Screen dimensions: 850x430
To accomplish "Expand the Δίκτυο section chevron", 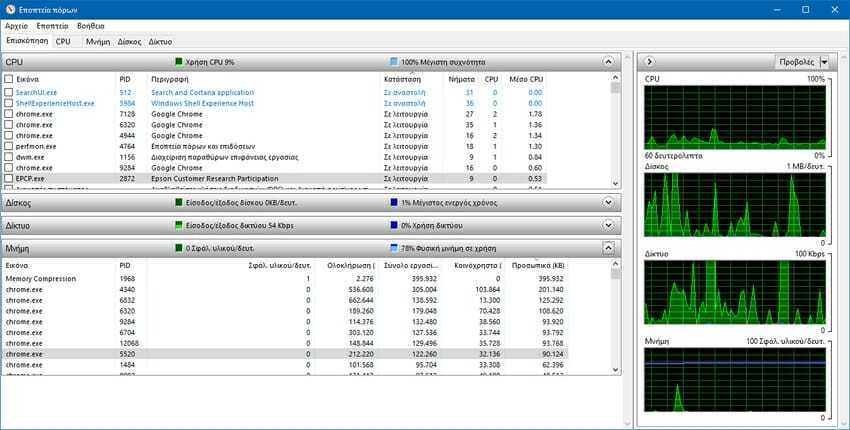I will [608, 224].
